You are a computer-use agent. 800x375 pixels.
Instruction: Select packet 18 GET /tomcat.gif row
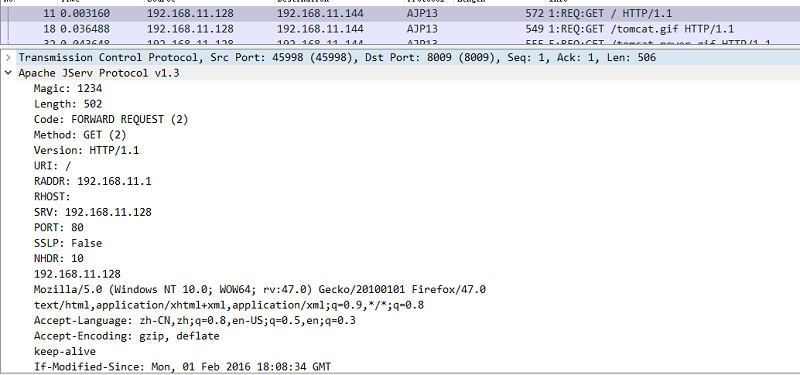400,29
